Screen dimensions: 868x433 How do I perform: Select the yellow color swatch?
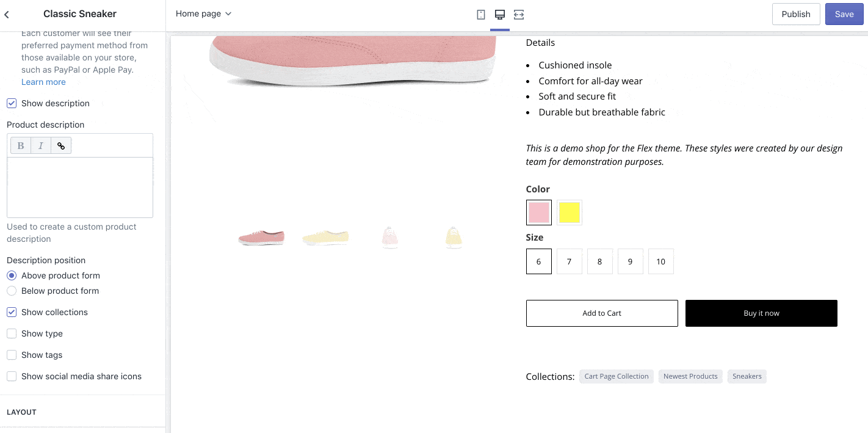[570, 213]
